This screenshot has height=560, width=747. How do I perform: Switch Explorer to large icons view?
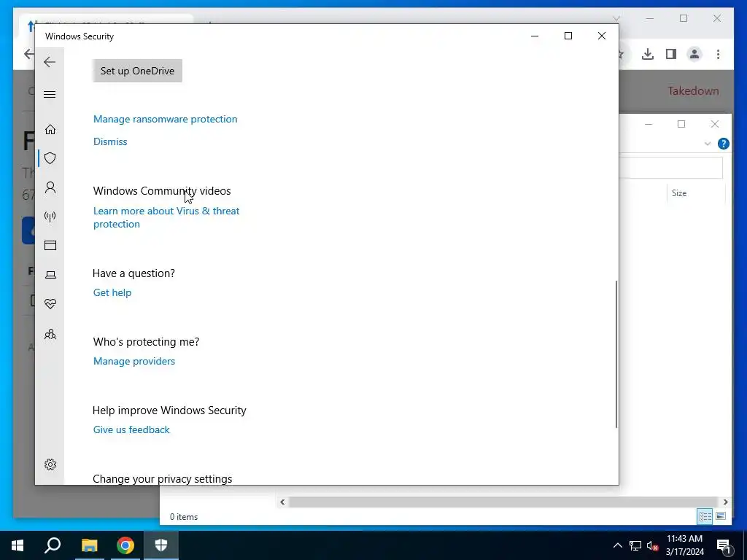coord(721,516)
